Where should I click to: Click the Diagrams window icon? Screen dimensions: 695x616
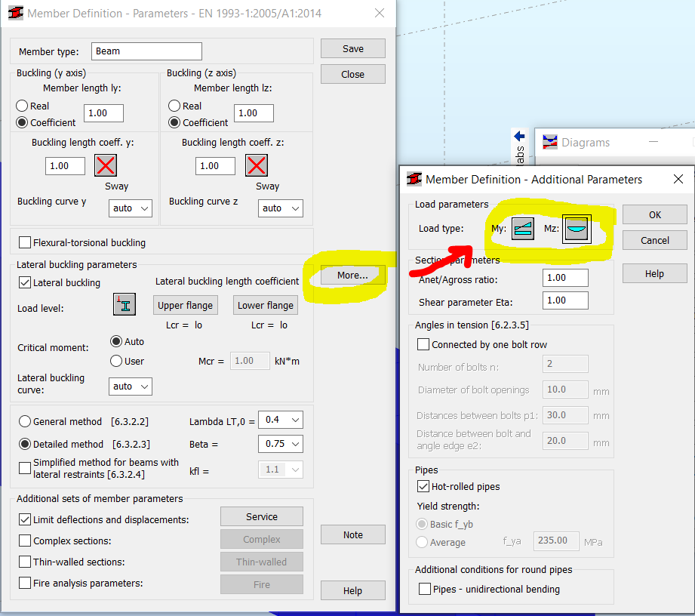click(551, 142)
